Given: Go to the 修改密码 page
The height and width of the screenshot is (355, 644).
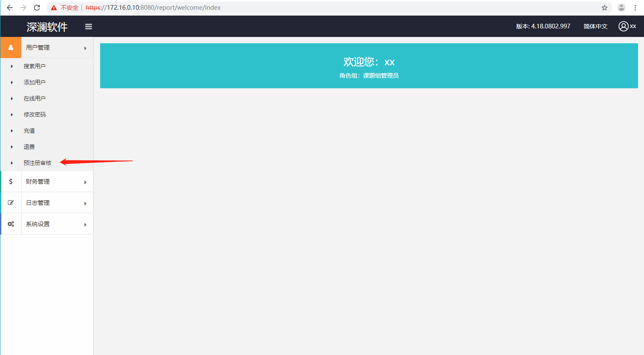Looking at the screenshot, I should point(34,115).
